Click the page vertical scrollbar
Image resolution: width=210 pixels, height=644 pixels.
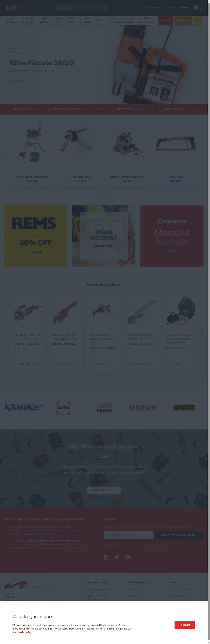(x=209, y=322)
